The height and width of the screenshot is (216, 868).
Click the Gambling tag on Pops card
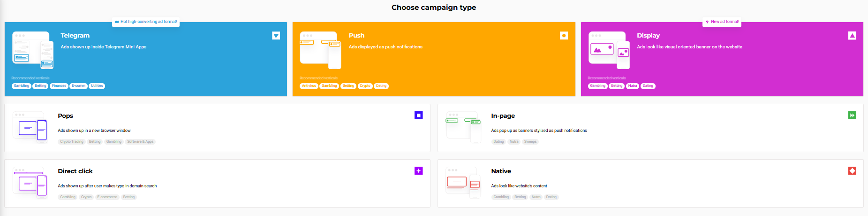(114, 141)
